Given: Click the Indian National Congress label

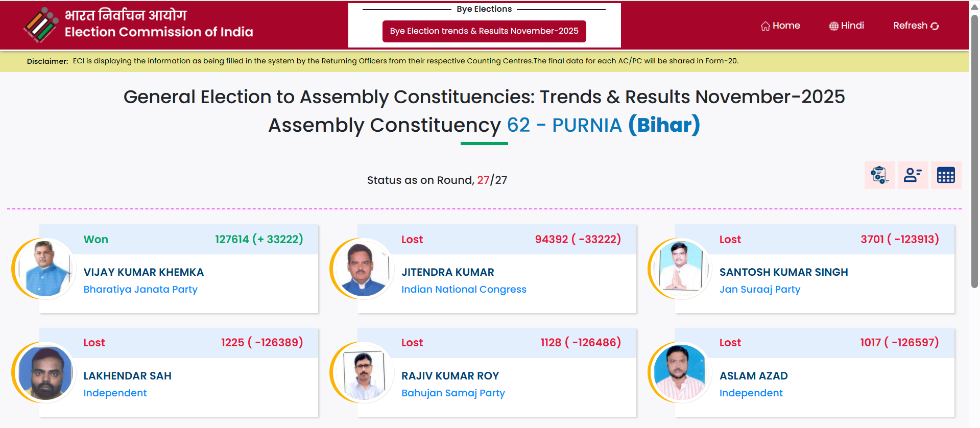Looking at the screenshot, I should click(464, 289).
